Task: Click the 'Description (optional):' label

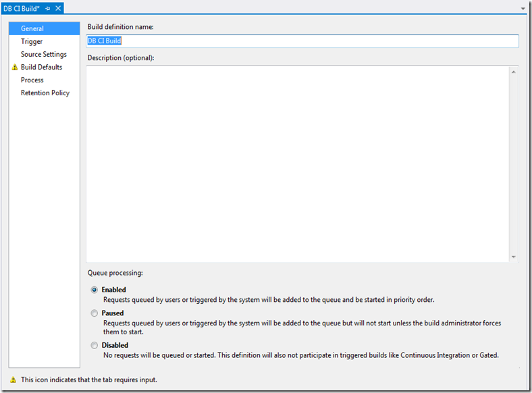Action: click(x=121, y=58)
